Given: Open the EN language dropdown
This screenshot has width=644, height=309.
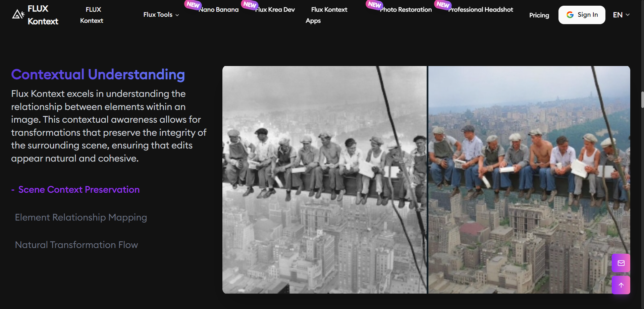Looking at the screenshot, I should (621, 15).
